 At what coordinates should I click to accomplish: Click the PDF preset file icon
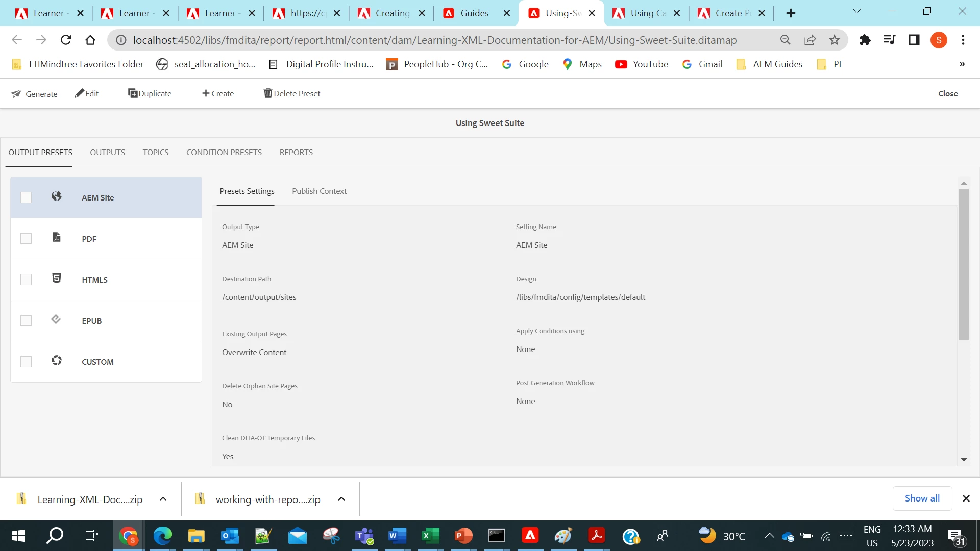point(57,237)
